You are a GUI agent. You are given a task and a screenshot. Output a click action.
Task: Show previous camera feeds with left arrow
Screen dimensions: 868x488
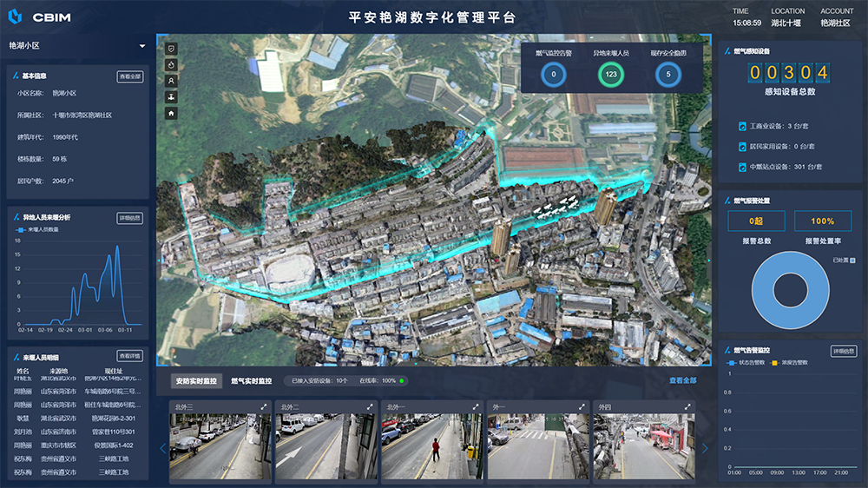(x=162, y=448)
